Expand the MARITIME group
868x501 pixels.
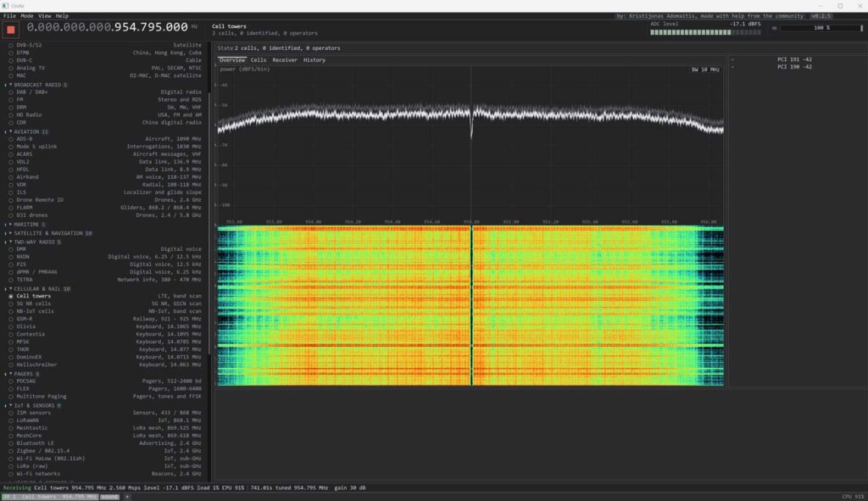click(25, 224)
